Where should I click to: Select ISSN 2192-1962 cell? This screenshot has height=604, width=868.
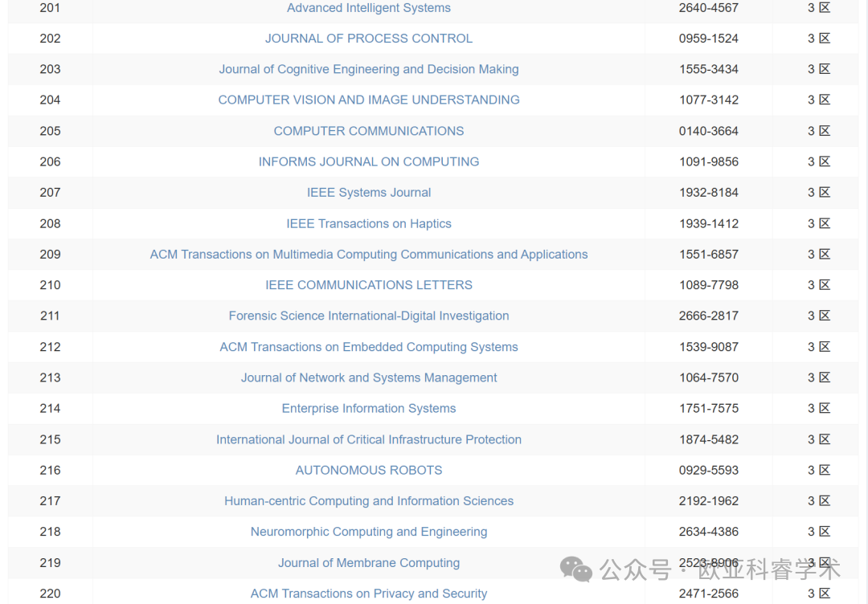point(709,501)
